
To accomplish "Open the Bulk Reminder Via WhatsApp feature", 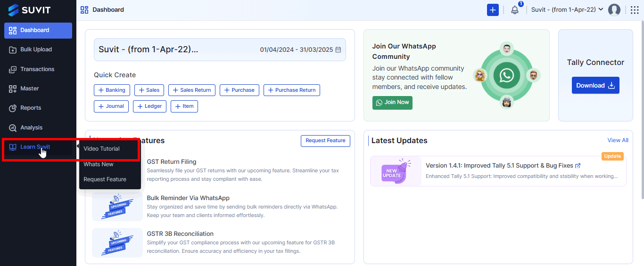I will pyautogui.click(x=188, y=198).
